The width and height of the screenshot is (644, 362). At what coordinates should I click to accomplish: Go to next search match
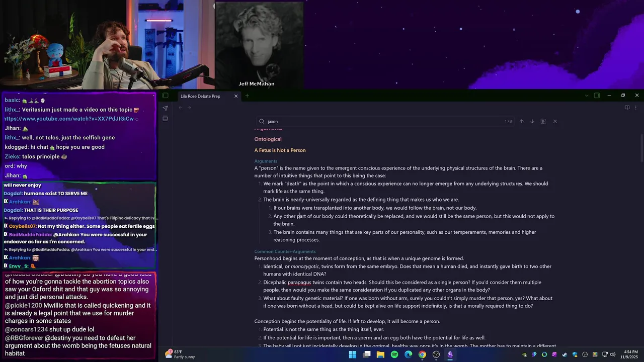tap(532, 121)
